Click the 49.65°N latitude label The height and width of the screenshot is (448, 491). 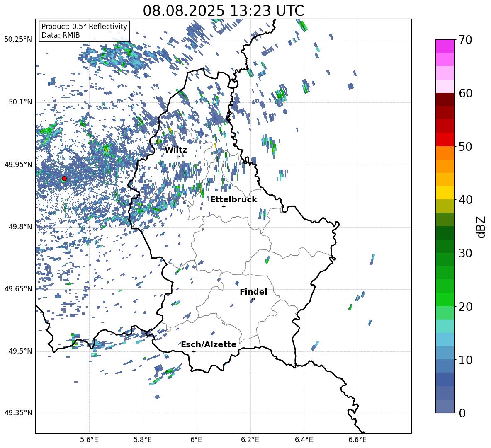(18, 288)
